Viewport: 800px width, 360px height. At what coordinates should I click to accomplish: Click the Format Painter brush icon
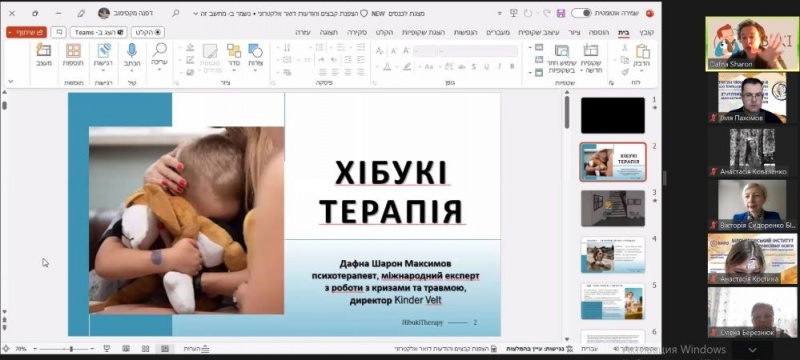click(x=624, y=72)
